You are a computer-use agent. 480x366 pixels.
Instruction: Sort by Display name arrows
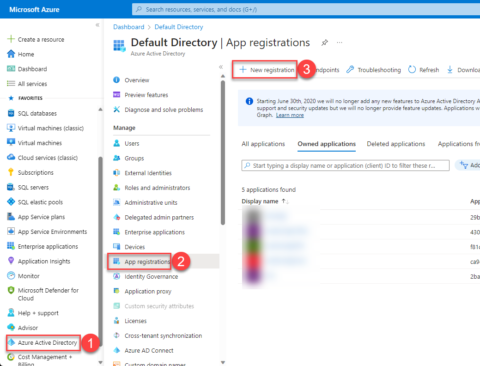point(285,201)
